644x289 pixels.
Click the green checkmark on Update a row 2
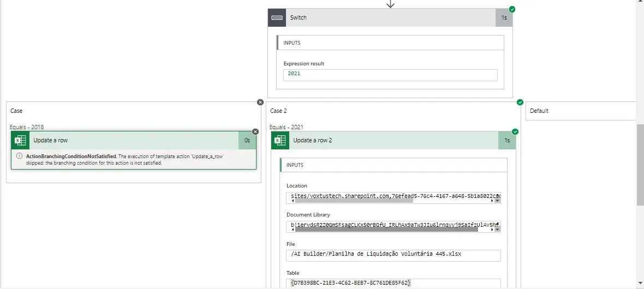coord(515,131)
